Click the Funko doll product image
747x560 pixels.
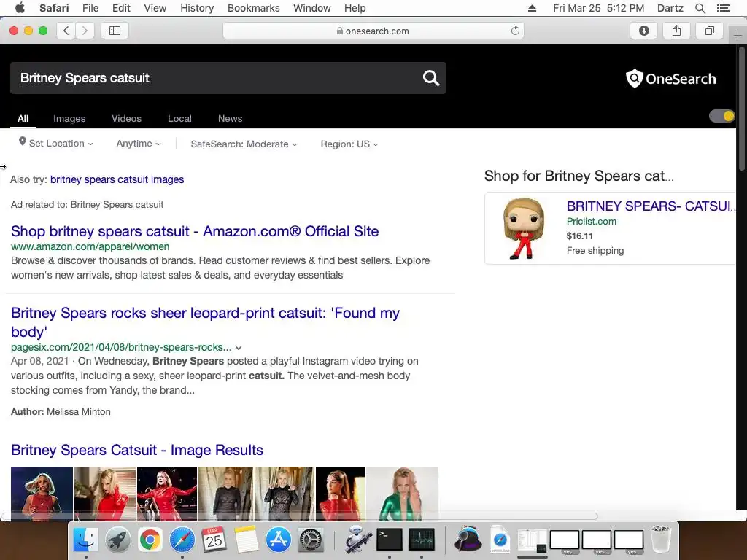click(524, 228)
